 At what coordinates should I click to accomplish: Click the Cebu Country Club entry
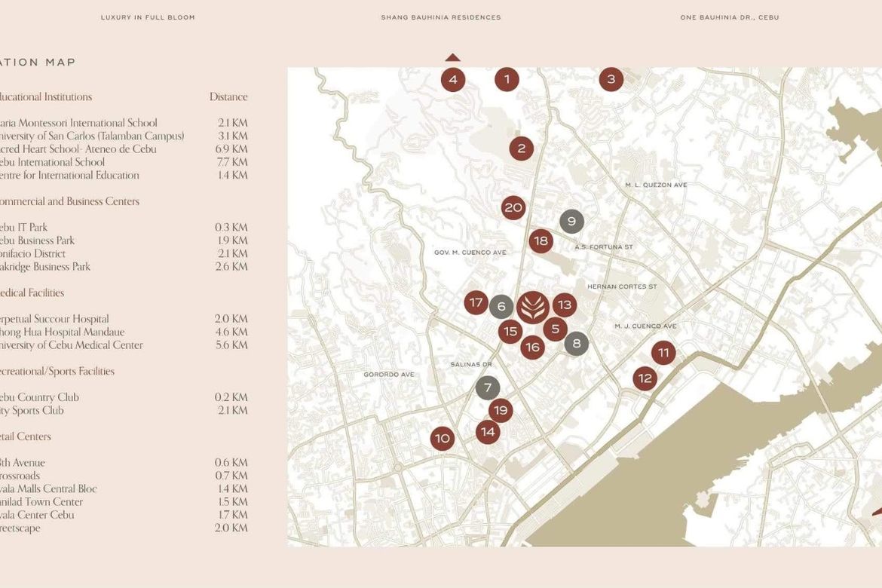[39, 397]
